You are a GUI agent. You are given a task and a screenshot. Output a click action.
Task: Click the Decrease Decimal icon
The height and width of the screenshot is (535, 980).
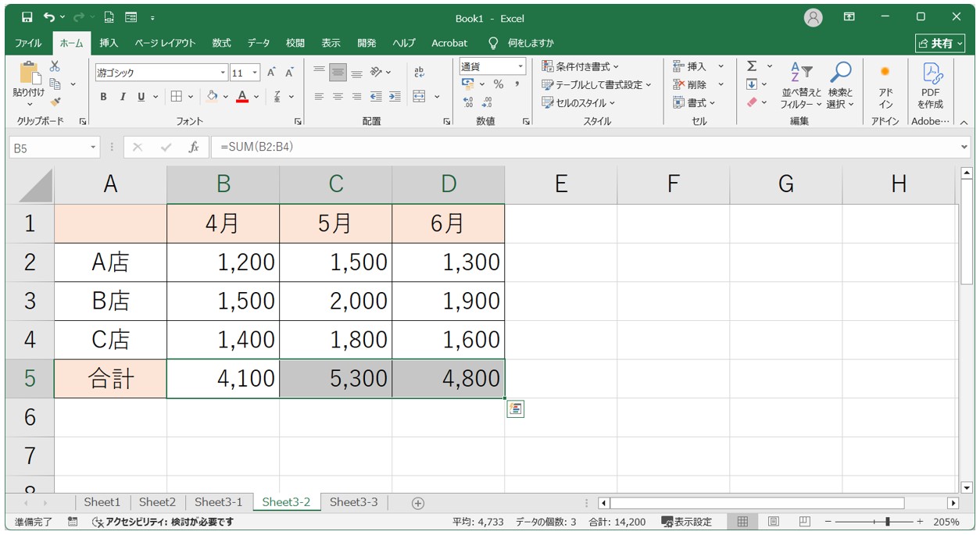pyautogui.click(x=487, y=102)
